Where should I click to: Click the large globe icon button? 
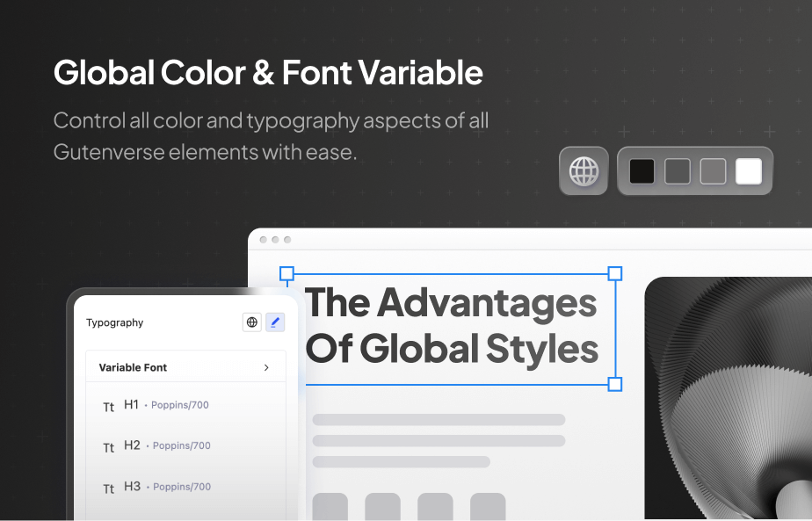(584, 171)
